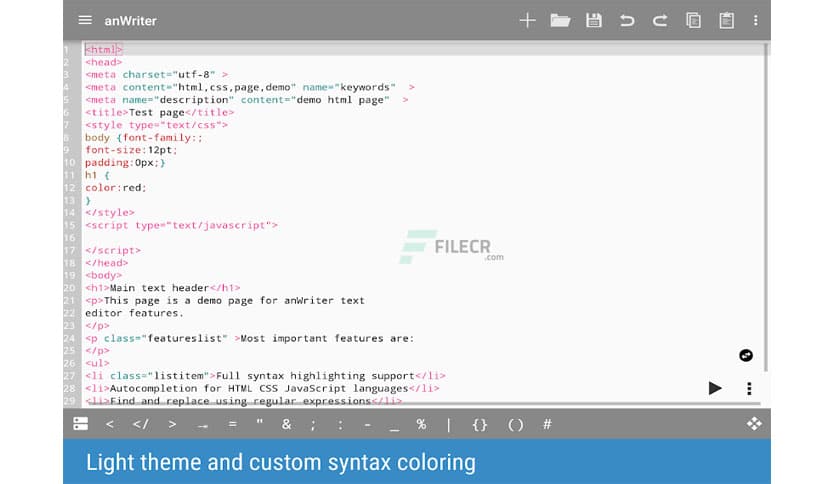Redo the last edit
Screen dimensions: 836x484
[660, 20]
